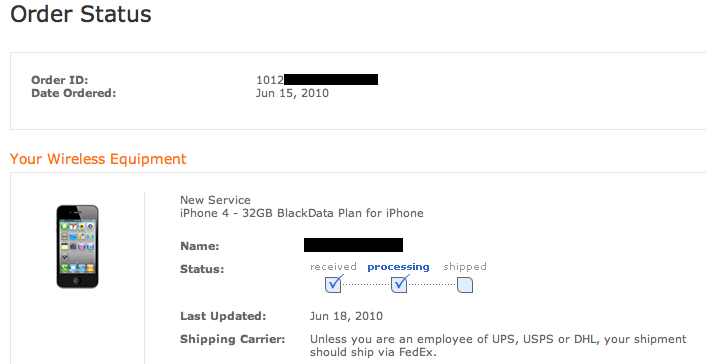Click the Last Updated date Jun 18, 2010

pyautogui.click(x=346, y=316)
